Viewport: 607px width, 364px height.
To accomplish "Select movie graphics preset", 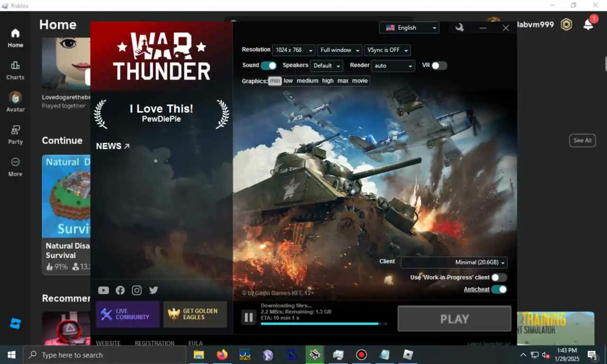I will 360,81.
